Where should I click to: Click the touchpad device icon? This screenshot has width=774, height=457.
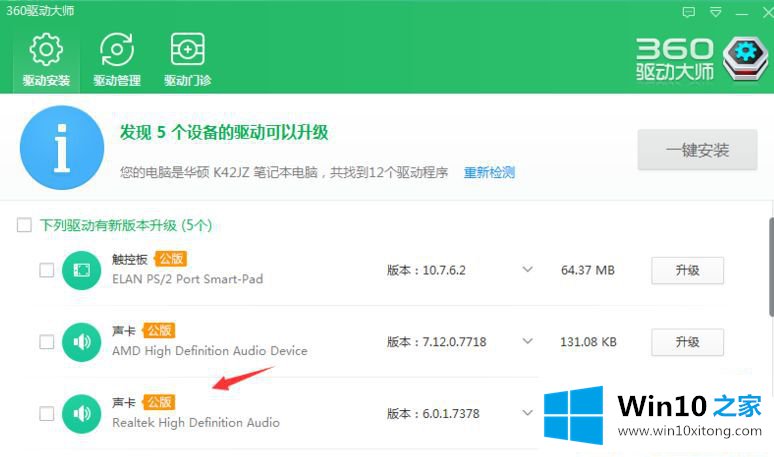(81, 270)
